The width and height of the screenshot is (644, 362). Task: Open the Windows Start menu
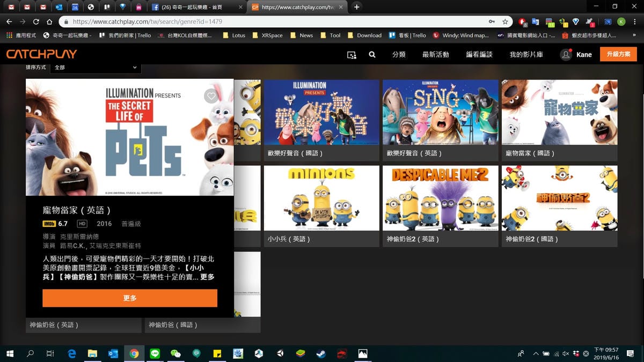coord(10,354)
